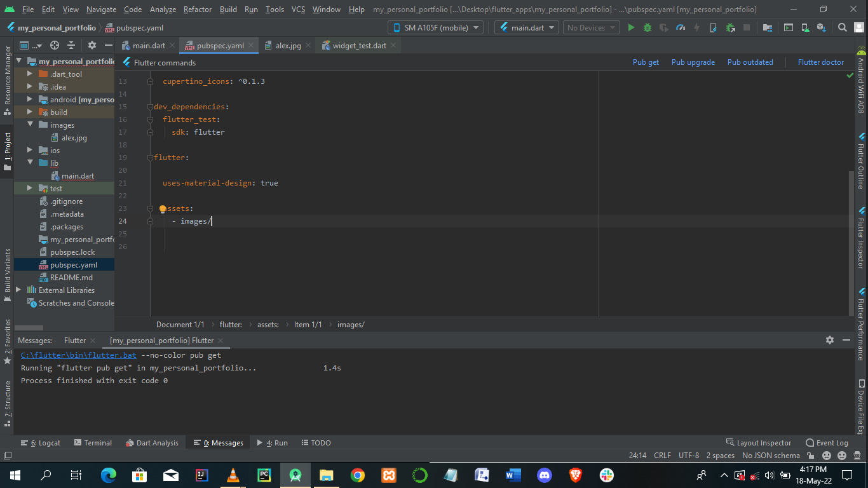Open the profiler gauge icon
The width and height of the screenshot is (868, 488).
(681, 28)
